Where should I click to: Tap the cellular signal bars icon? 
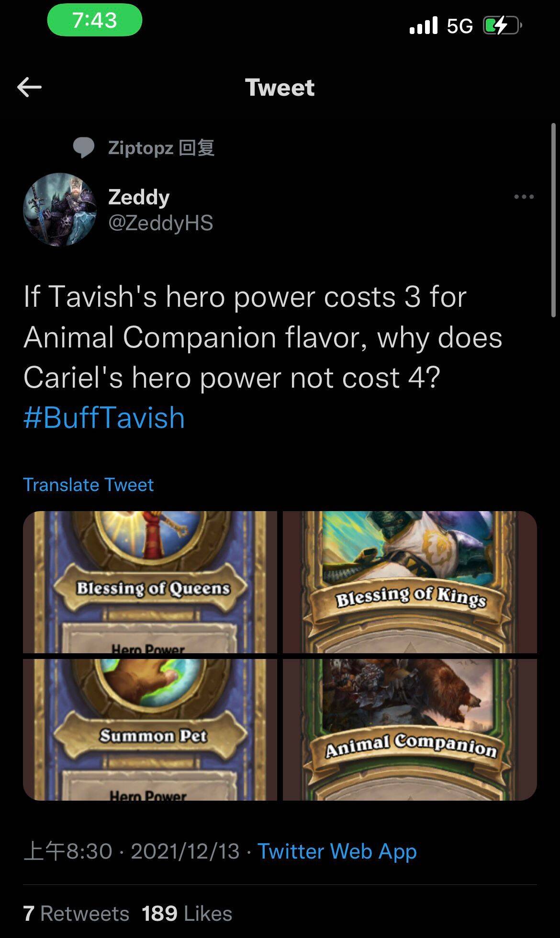click(424, 25)
